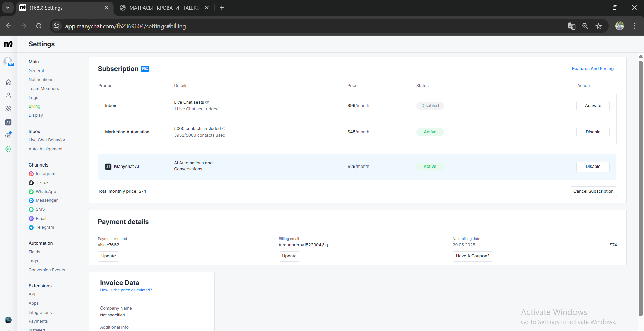Open Contacts sidebar person icon
This screenshot has height=331, width=644.
[8, 95]
